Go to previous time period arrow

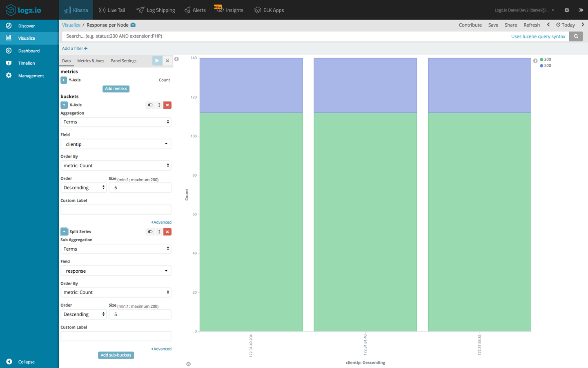coord(548,25)
